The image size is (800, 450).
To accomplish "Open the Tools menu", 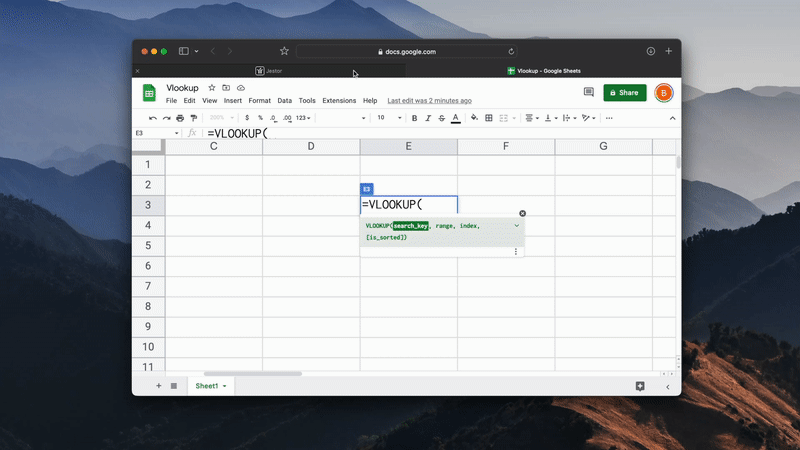I will tap(307, 101).
